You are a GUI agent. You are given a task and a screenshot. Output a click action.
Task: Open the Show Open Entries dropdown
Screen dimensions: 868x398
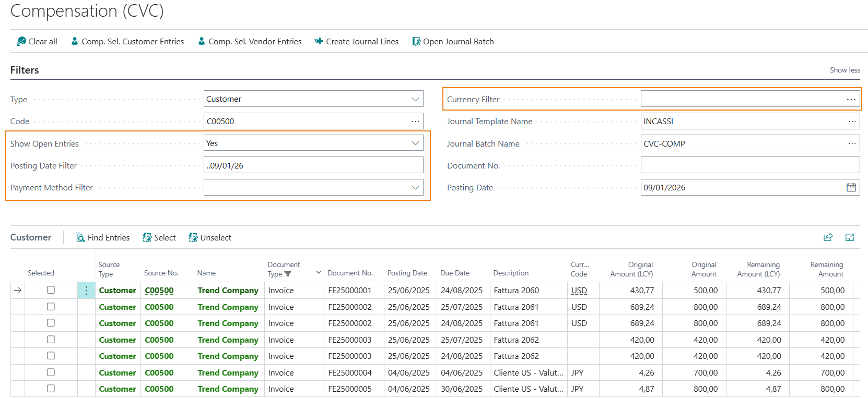coord(415,143)
